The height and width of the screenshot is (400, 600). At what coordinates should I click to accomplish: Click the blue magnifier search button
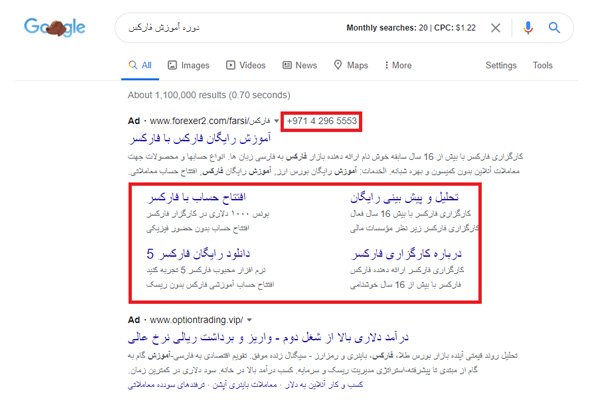point(554,28)
